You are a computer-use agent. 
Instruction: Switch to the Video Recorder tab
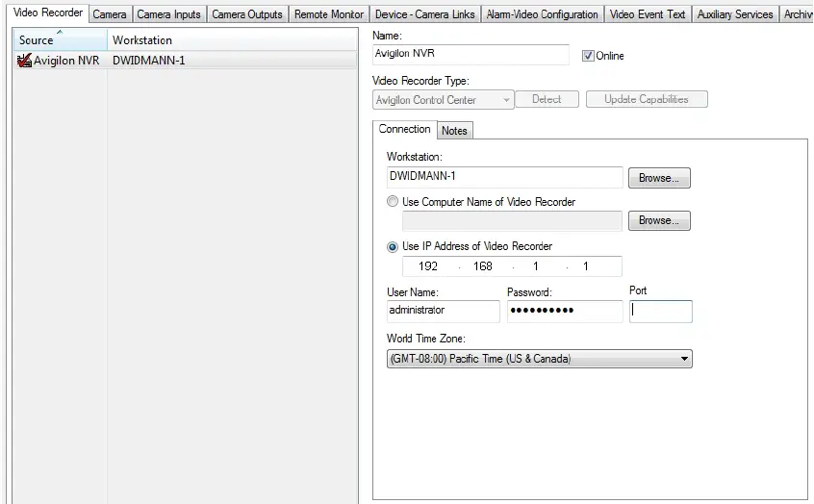point(48,13)
